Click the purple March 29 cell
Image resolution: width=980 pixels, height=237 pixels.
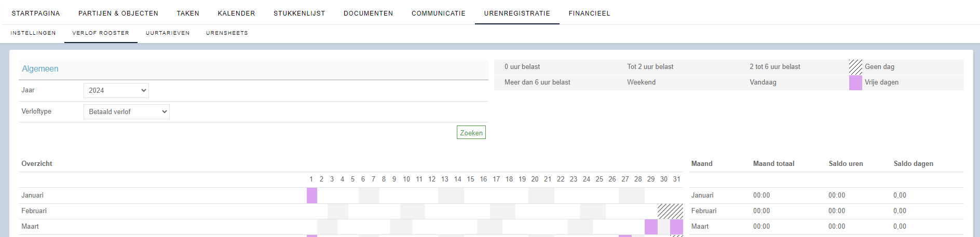[x=651, y=227]
